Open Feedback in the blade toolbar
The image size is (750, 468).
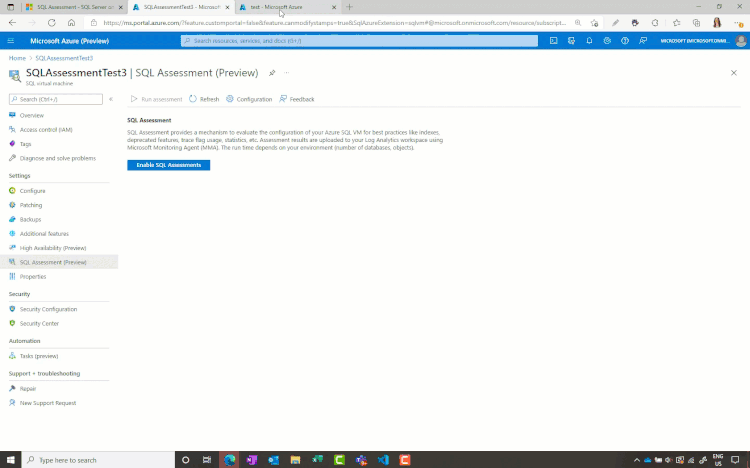pos(297,99)
